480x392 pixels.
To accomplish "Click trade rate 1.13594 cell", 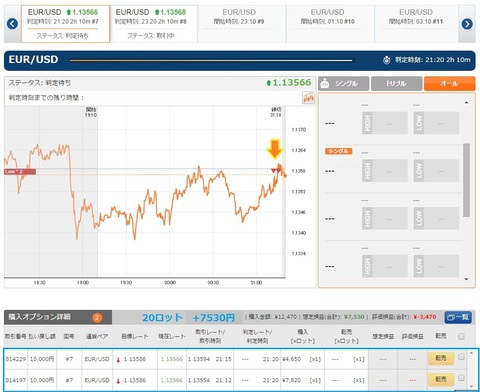I will pyautogui.click(x=199, y=359).
